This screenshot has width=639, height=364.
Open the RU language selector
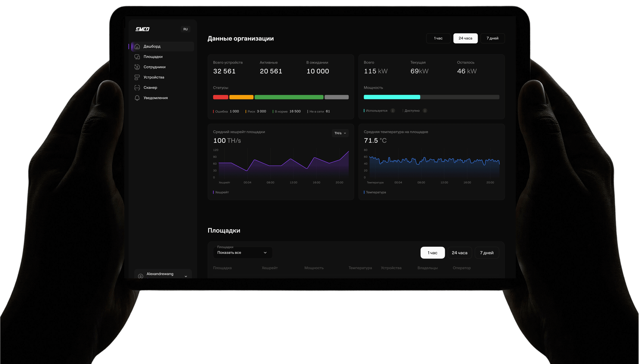(x=185, y=29)
